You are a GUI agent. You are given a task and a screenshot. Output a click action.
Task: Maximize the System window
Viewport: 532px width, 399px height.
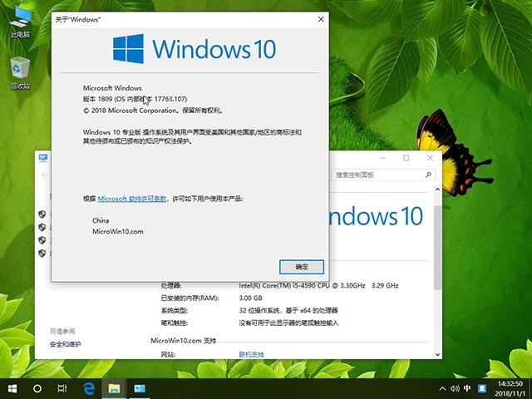click(x=406, y=158)
